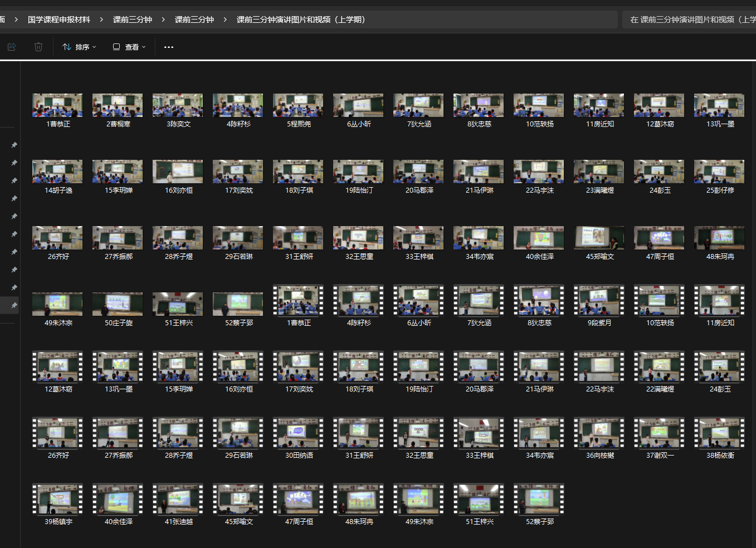Screen dimensions: 756x548
Task: Click the 16刘亦恒 video file name
Action: tap(239, 389)
